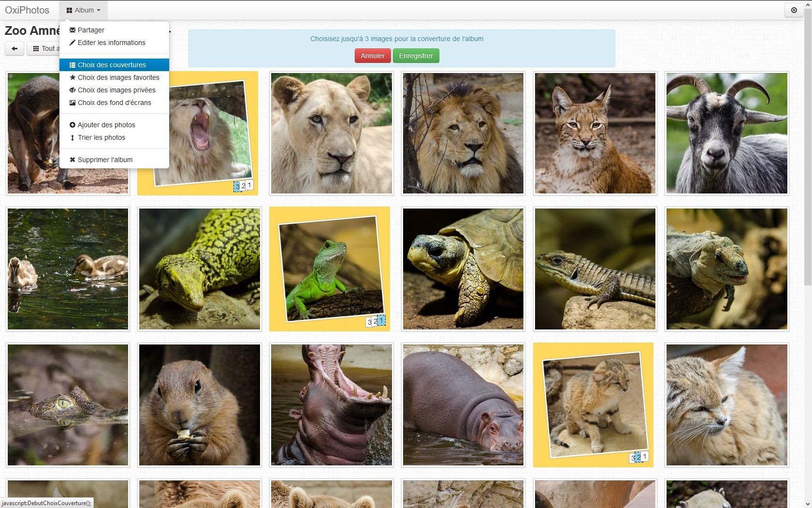Save cover selection with Enregistrer button
812x508 pixels.
(416, 56)
